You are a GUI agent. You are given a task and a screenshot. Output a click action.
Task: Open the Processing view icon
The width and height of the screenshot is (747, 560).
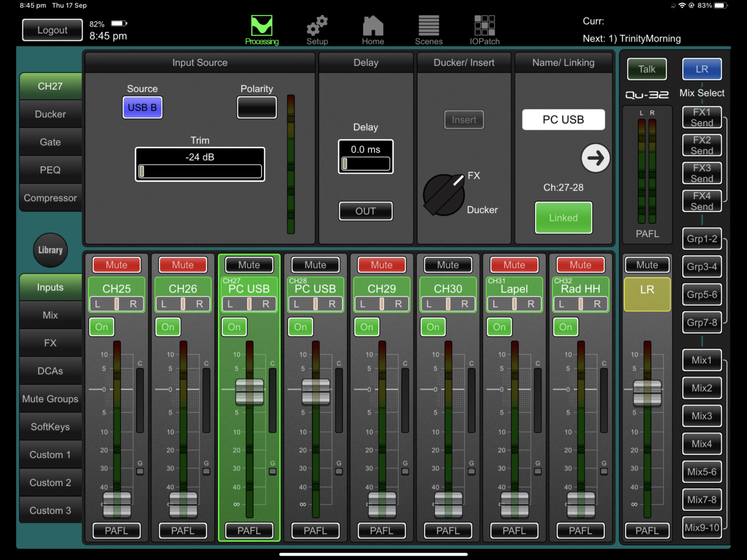tap(262, 28)
